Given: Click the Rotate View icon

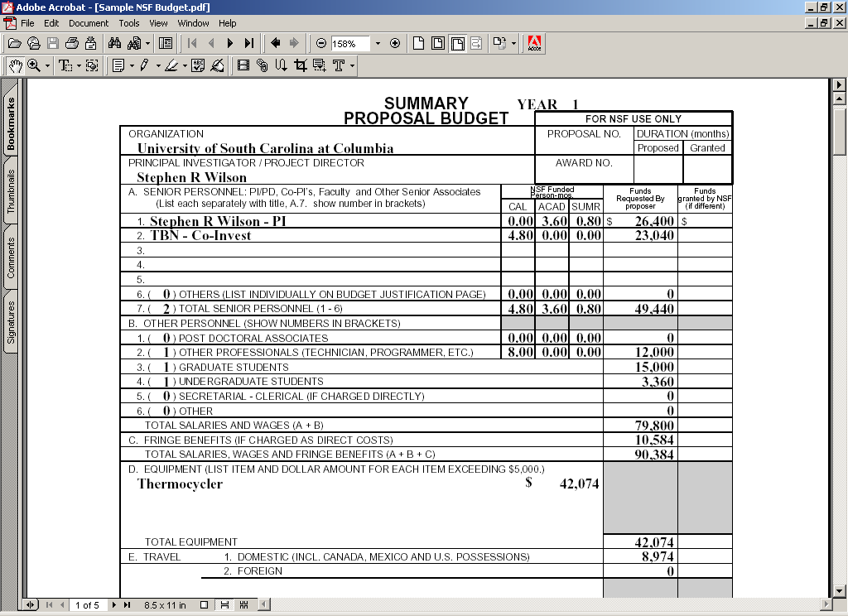Looking at the screenshot, I should tap(499, 43).
